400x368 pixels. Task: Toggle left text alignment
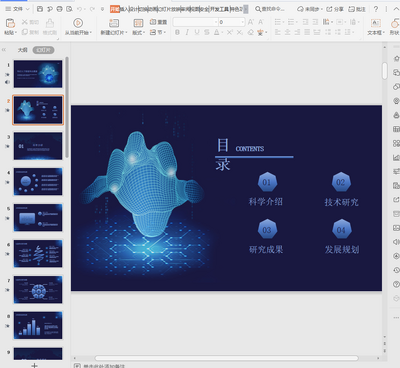click(x=277, y=32)
